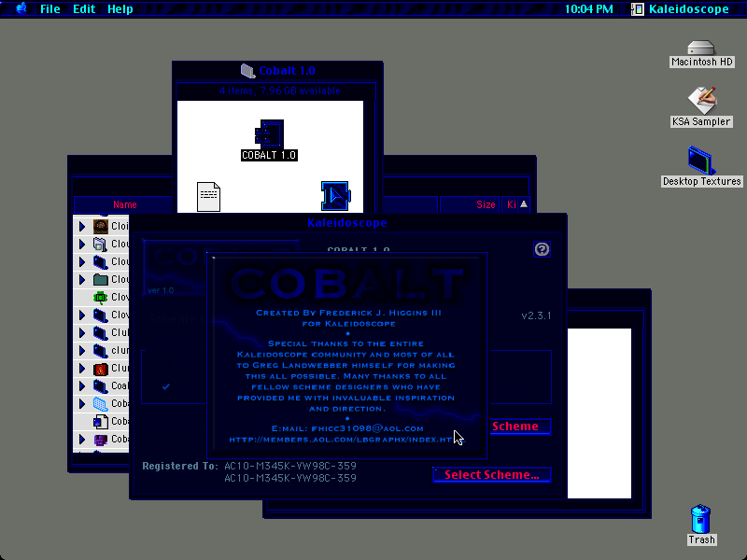Expand the purple-icon Coba row
The width and height of the screenshot is (747, 560).
coord(82,439)
